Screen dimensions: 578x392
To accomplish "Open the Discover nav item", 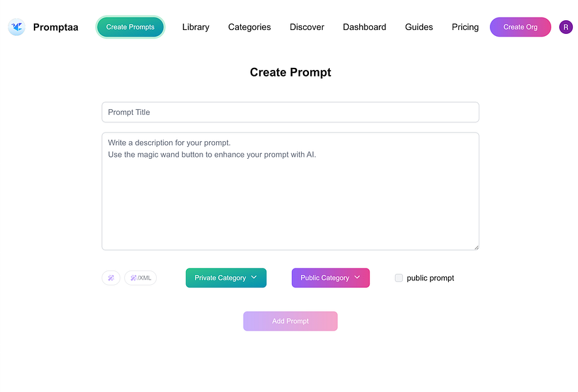I will [307, 27].
